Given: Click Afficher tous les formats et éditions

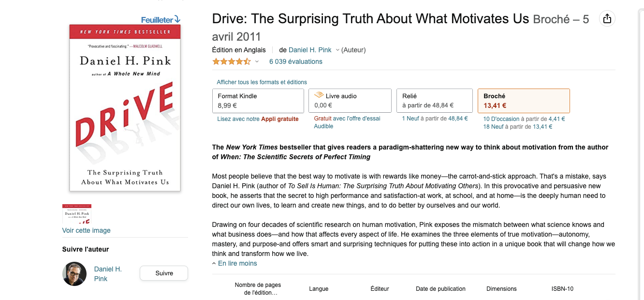Looking at the screenshot, I should (x=262, y=82).
